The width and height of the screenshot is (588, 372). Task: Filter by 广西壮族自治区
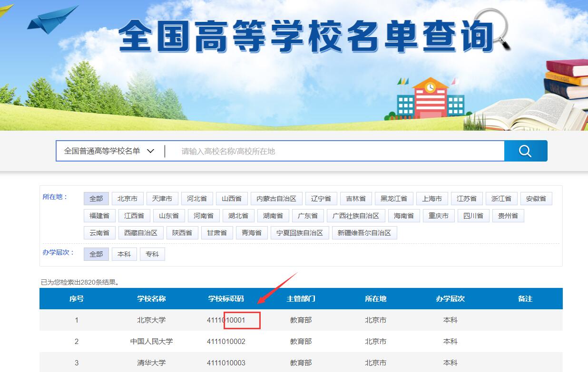[x=356, y=216]
